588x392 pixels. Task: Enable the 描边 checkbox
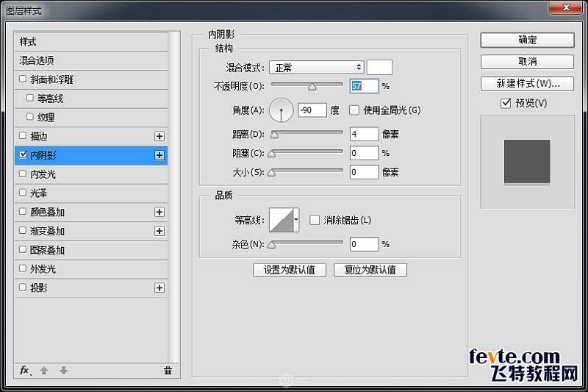[23, 135]
